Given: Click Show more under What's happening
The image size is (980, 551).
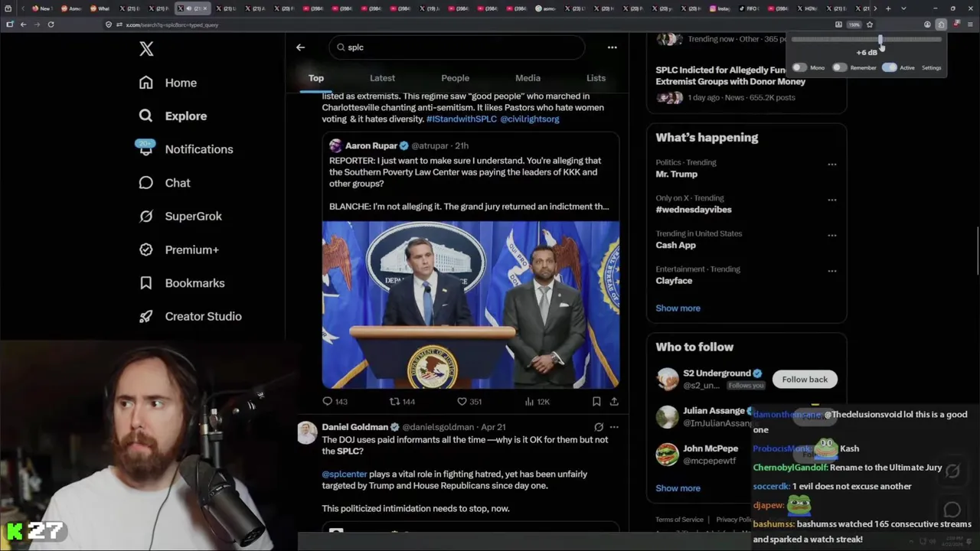Looking at the screenshot, I should pos(678,308).
